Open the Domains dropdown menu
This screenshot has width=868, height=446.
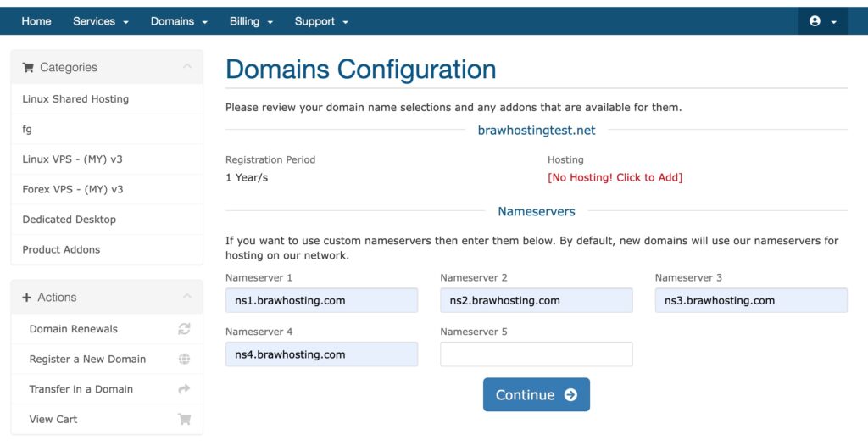[x=179, y=21]
